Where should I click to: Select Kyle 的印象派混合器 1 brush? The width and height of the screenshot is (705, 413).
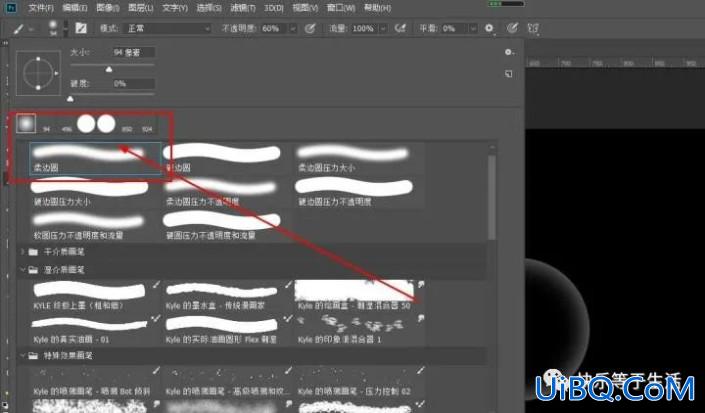tap(359, 329)
